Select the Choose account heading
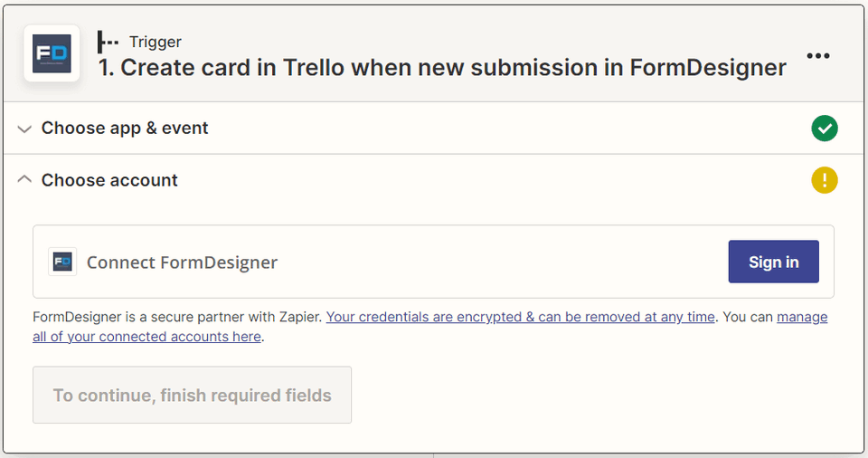This screenshot has height=458, width=868. point(109,180)
